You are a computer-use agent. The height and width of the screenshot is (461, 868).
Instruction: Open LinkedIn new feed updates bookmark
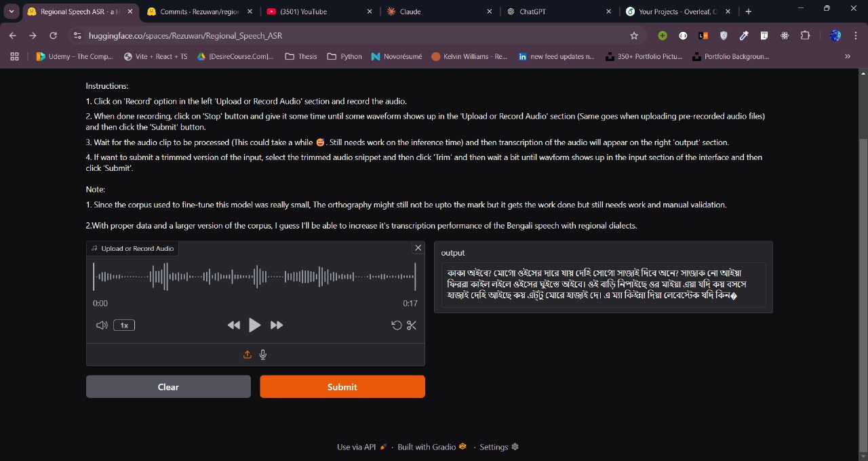(556, 56)
